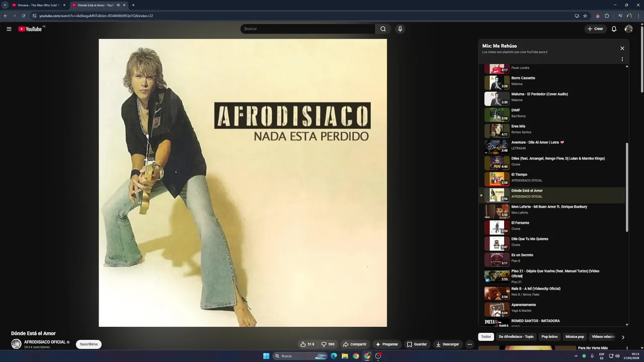Select the Todos filter chip
644x362 pixels.
486,337
